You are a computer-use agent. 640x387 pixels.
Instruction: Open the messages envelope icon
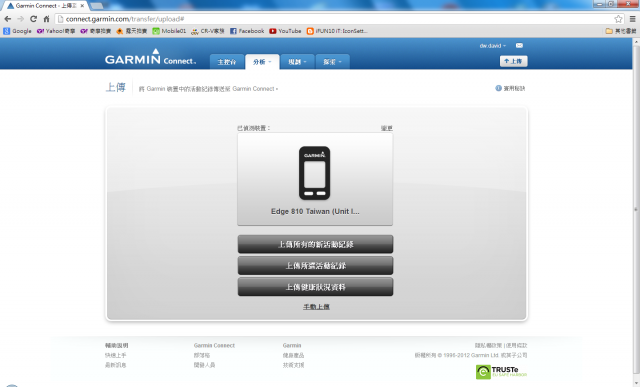(519, 45)
